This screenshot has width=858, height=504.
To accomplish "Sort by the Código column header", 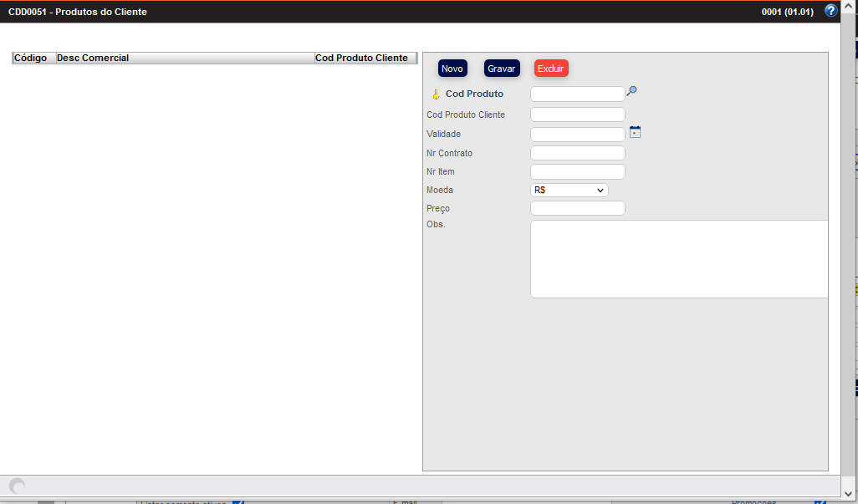I will (33, 59).
